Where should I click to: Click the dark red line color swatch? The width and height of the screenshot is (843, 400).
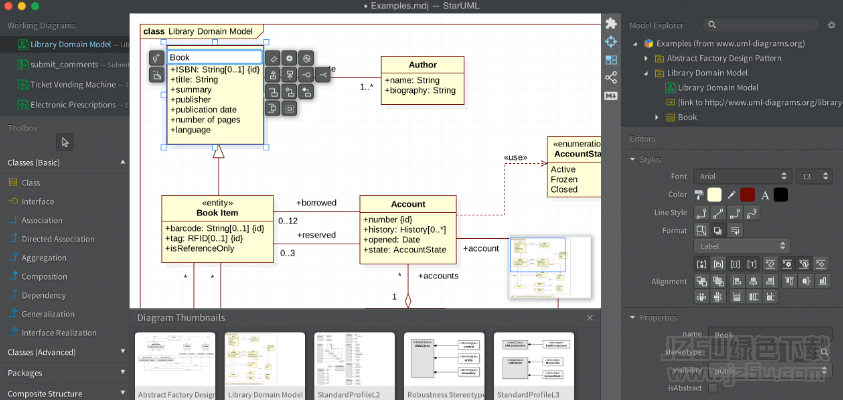point(747,195)
